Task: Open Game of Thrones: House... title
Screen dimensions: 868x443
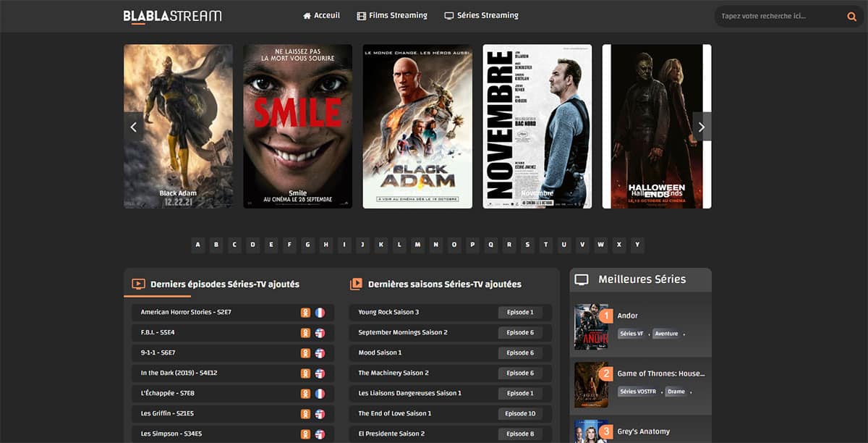Action: tap(660, 374)
